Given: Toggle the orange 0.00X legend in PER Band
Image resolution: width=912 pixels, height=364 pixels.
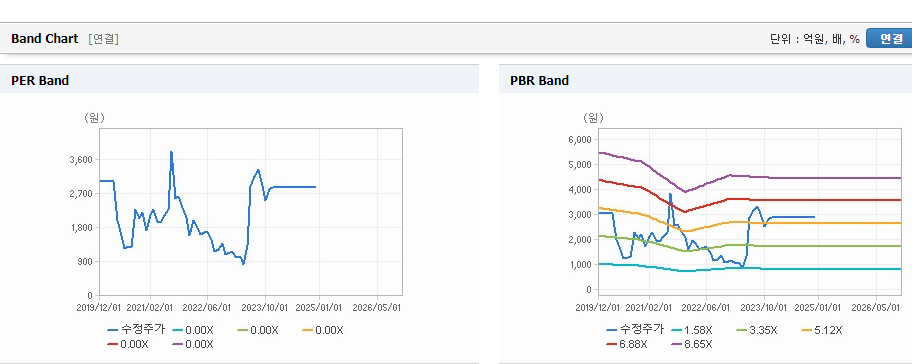Looking at the screenshot, I should tap(323, 330).
